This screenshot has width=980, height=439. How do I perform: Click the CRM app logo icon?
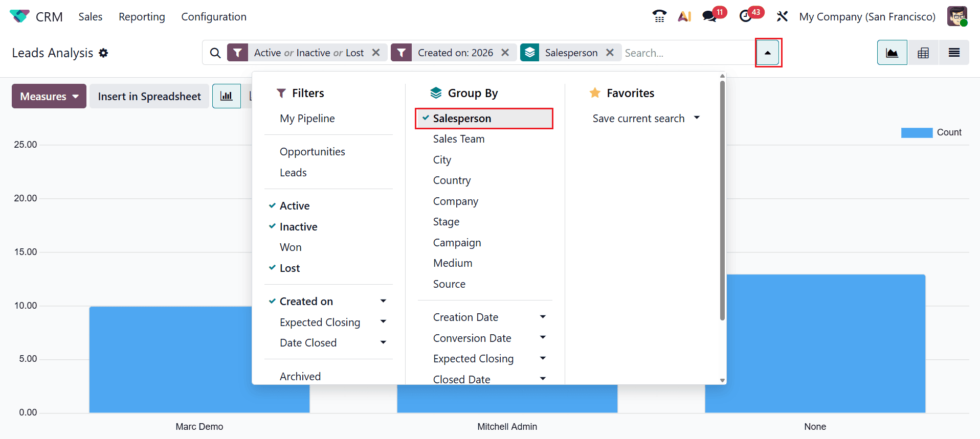point(19,16)
